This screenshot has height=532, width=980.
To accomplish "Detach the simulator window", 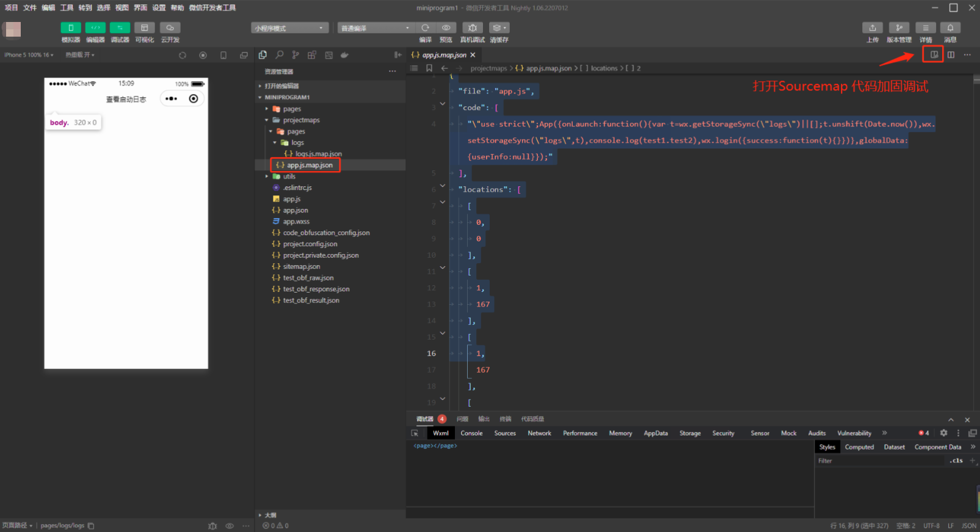I will [x=244, y=55].
